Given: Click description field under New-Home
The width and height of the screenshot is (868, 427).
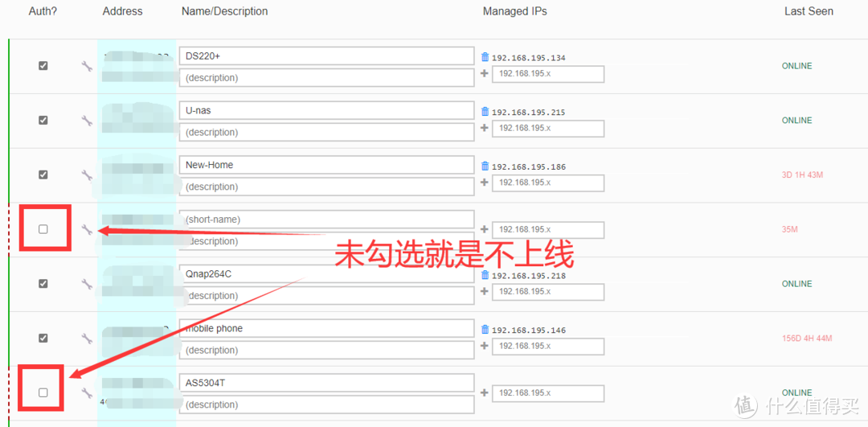Looking at the screenshot, I should [x=326, y=187].
